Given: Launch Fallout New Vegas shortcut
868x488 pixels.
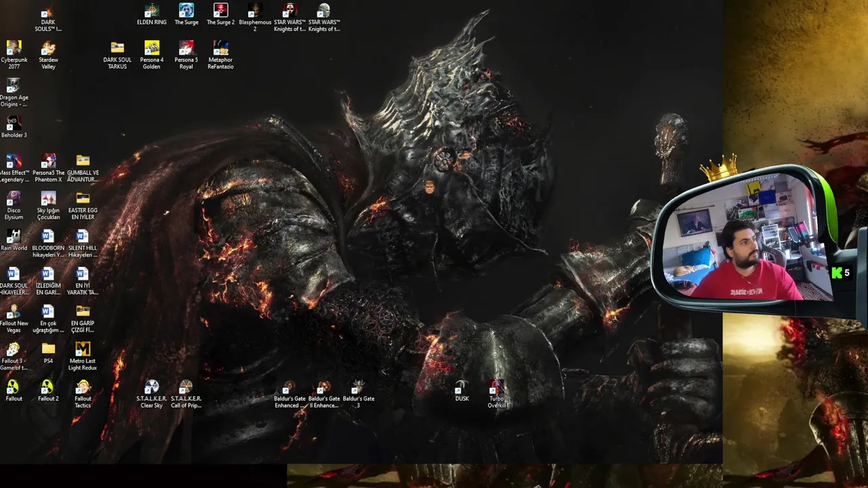Looking at the screenshot, I should tap(14, 319).
